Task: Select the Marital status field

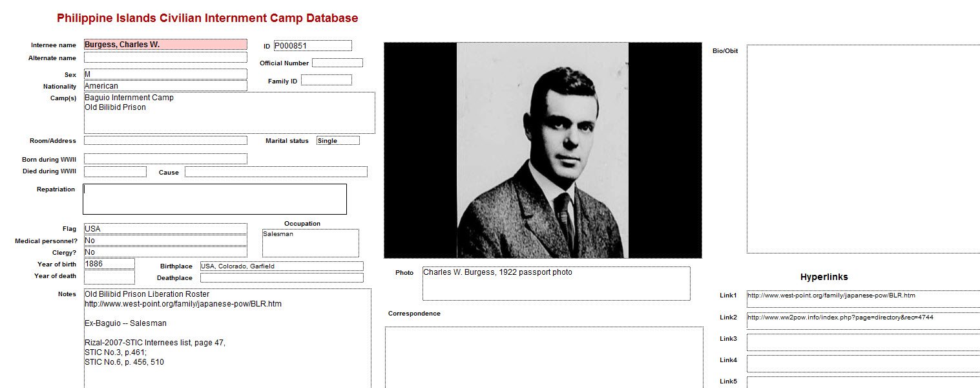Action: [338, 140]
